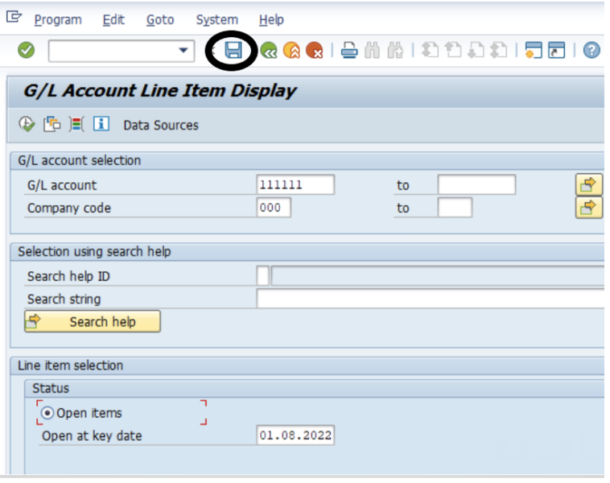610x483 pixels.
Task: Click the green Enter checkmark icon
Action: 26,50
